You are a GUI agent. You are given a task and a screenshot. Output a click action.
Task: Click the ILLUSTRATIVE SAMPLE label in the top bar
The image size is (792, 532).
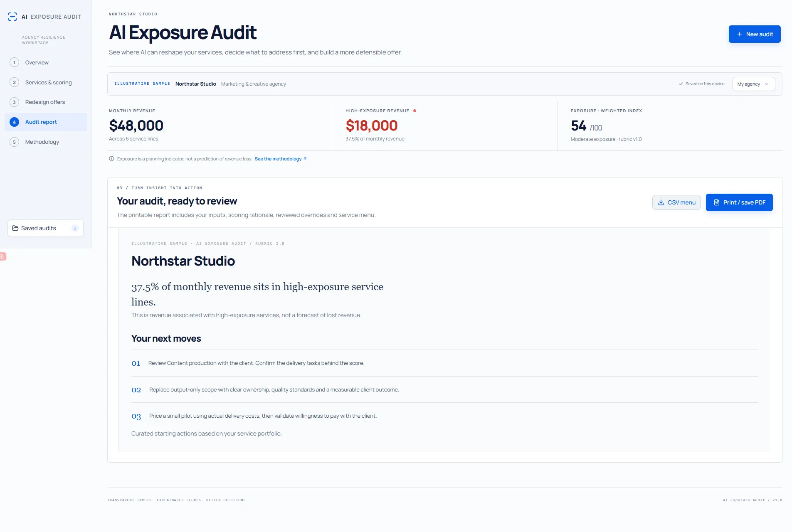coord(142,84)
